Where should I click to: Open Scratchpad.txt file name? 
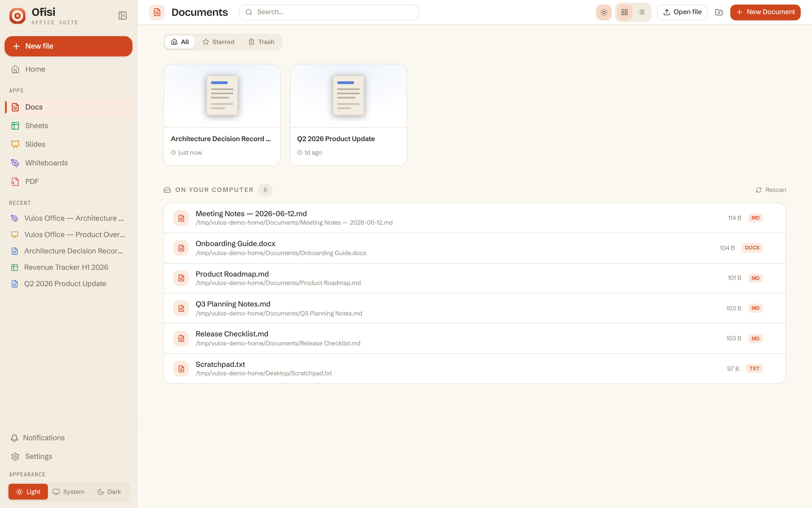(x=220, y=364)
